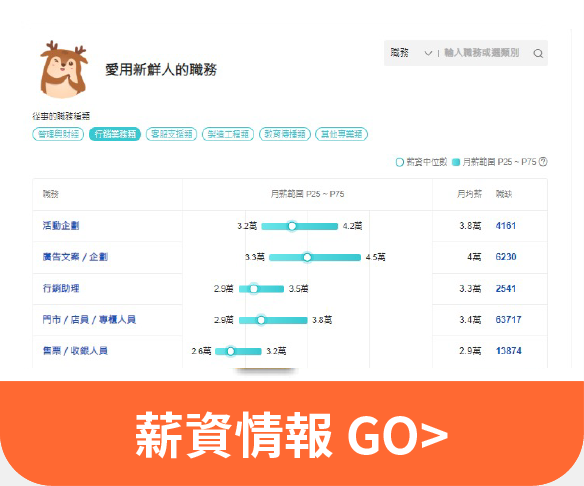This screenshot has height=486, width=584.
Task: Click the 月均薪 column header
Action: coord(469,194)
